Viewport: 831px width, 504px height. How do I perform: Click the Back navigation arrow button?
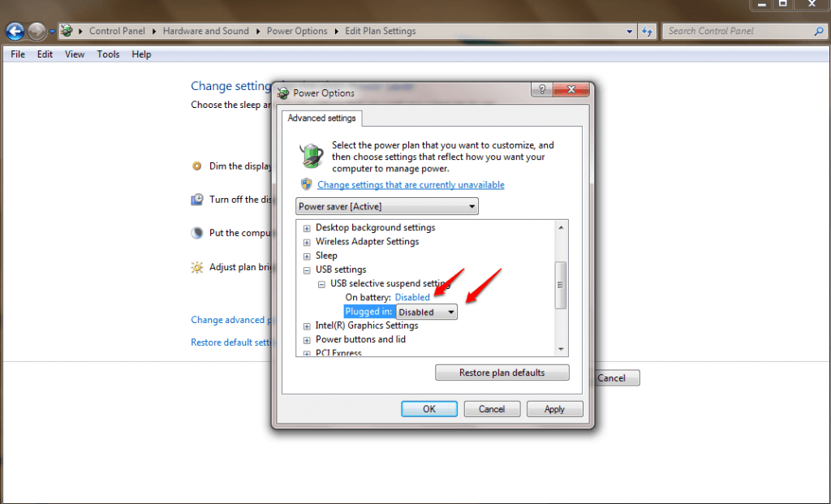coord(15,32)
